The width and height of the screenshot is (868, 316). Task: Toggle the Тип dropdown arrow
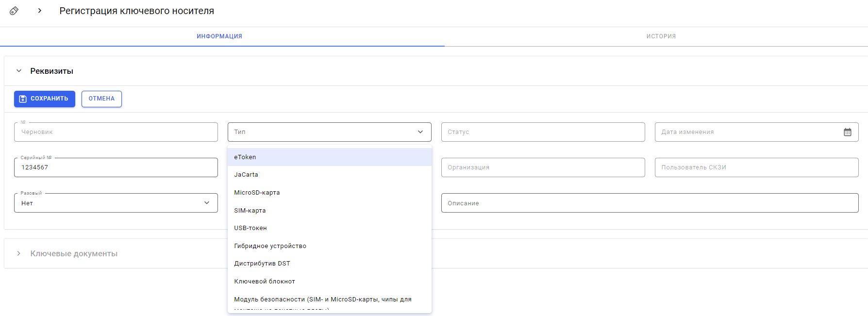coord(420,132)
